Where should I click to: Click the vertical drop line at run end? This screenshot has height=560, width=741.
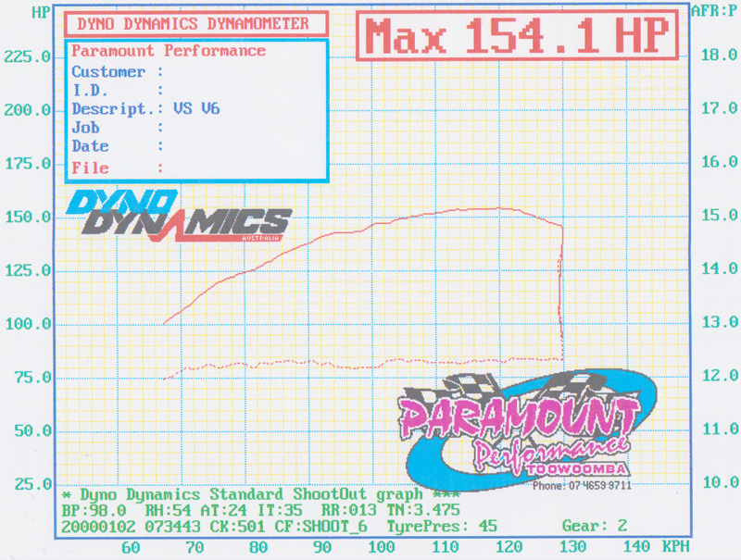click(x=561, y=292)
